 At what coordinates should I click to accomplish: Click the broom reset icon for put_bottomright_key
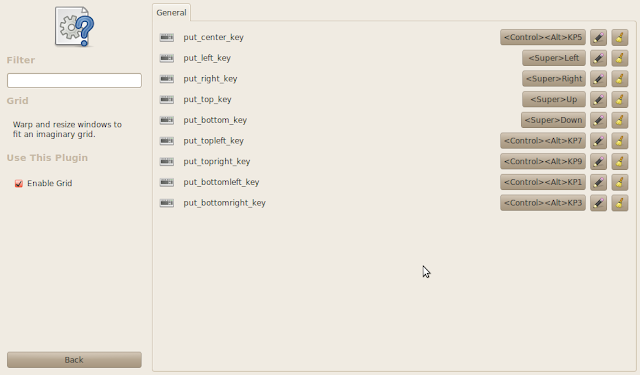(x=620, y=203)
